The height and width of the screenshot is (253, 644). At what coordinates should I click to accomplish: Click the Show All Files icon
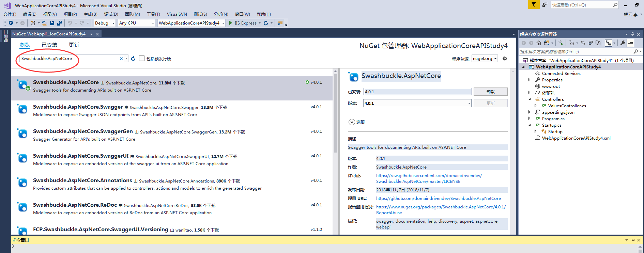(x=598, y=43)
